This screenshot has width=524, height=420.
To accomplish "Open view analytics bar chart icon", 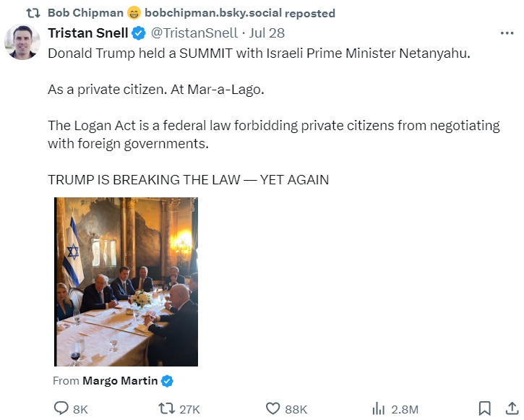I will click(x=378, y=409).
